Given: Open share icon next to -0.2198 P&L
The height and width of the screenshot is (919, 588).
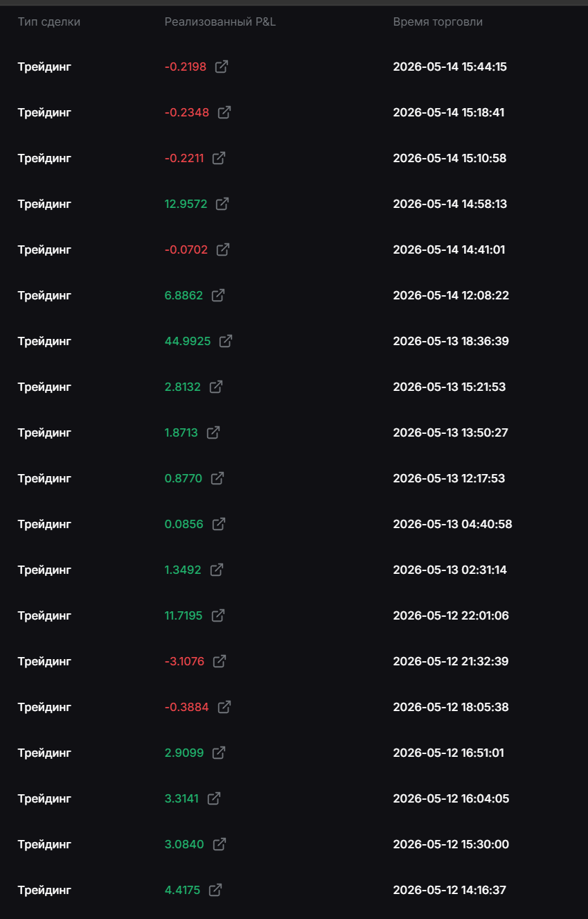Looking at the screenshot, I should (x=222, y=67).
